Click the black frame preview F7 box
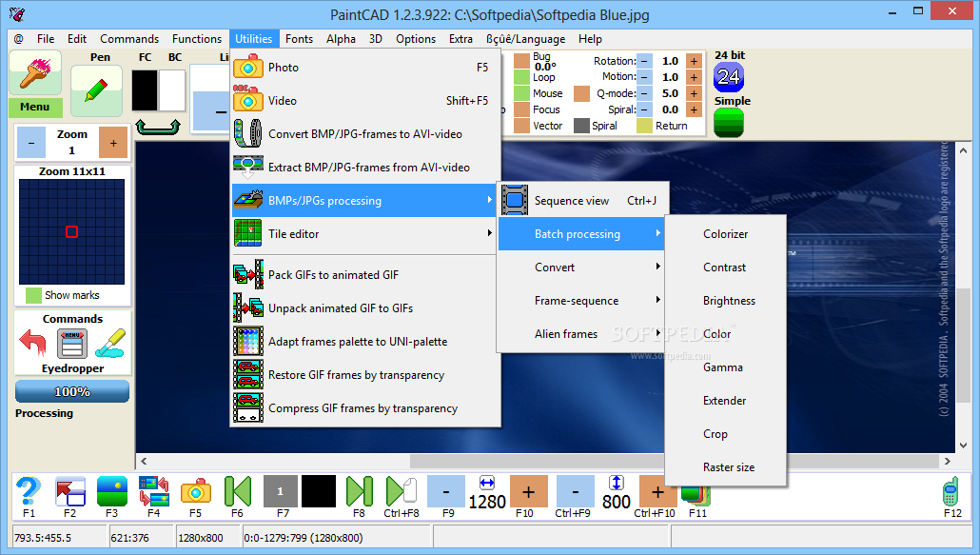The width and height of the screenshot is (980, 555). [x=319, y=490]
